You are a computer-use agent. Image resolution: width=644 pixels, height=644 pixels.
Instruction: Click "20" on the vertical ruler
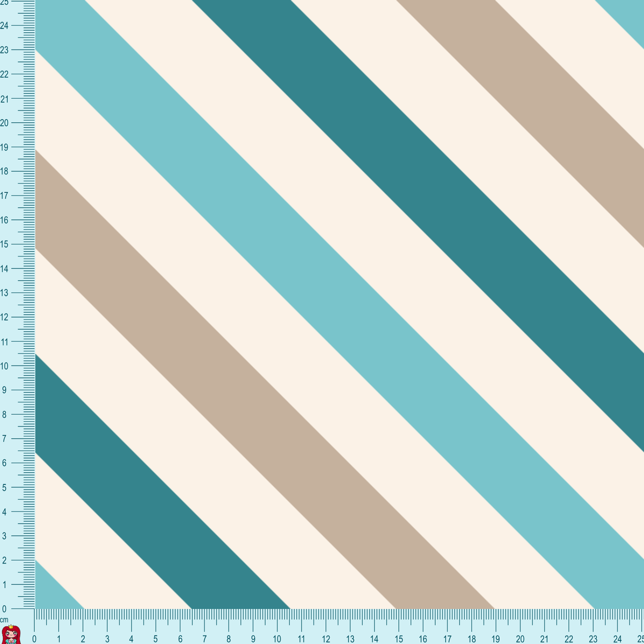tap(4, 122)
